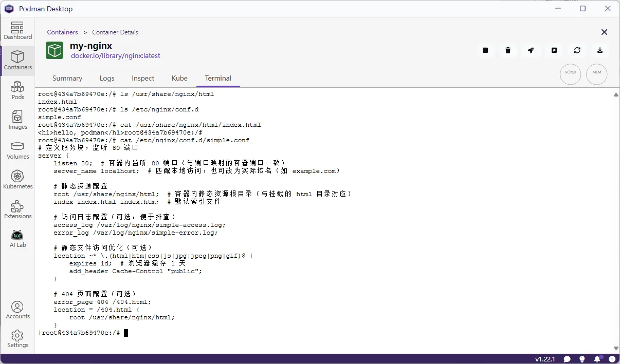
Task: Restart the my-nginx container
Action: pyautogui.click(x=577, y=50)
